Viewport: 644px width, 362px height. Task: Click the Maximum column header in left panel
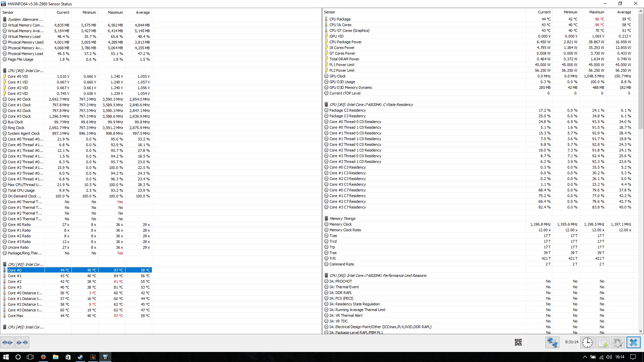click(x=115, y=12)
